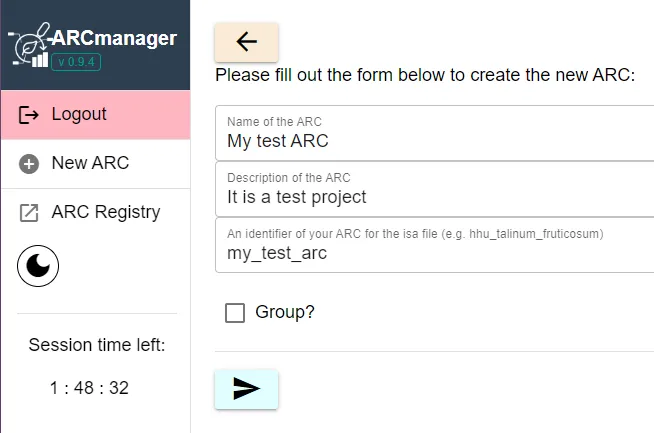Viewport: 654px width, 433px height.
Task: Click the ARCmanager title text
Action: (x=114, y=39)
